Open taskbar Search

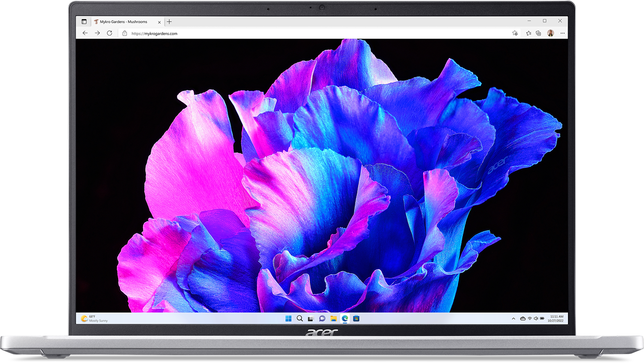tap(300, 318)
